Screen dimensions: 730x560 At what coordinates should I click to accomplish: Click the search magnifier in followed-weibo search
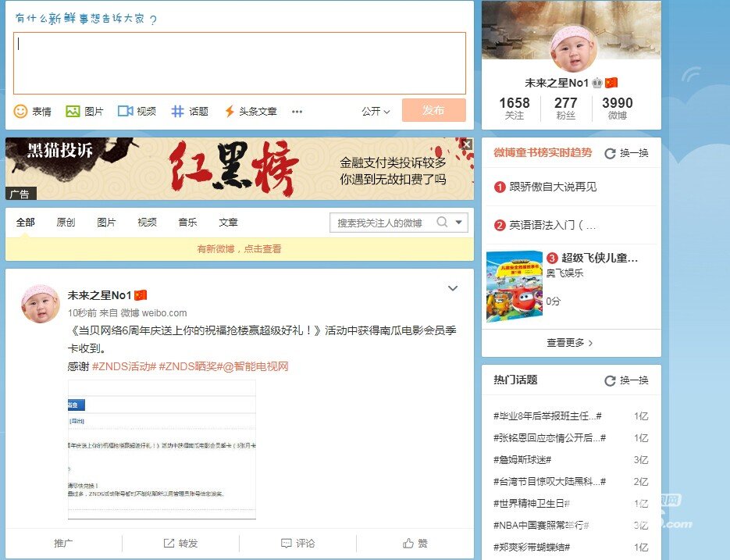tap(442, 223)
